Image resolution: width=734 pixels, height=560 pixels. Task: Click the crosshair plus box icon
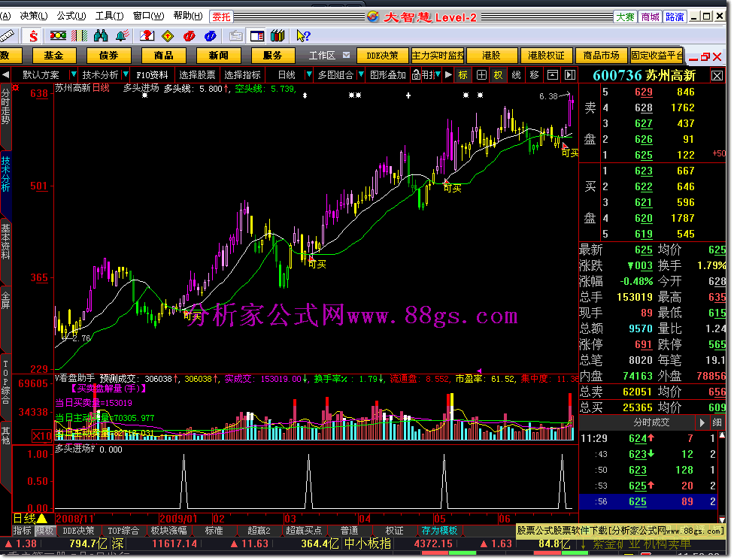point(481,75)
